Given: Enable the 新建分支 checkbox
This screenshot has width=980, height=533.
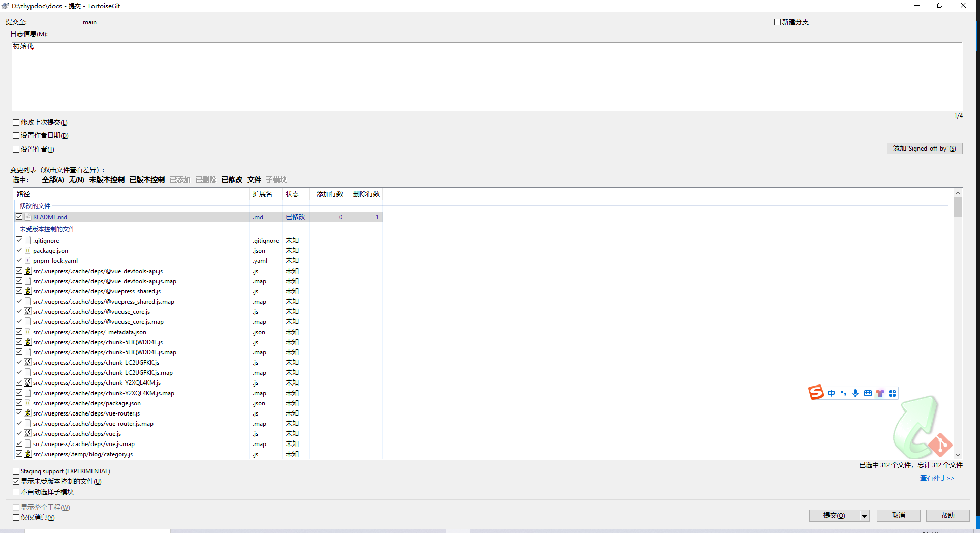Looking at the screenshot, I should pos(777,22).
